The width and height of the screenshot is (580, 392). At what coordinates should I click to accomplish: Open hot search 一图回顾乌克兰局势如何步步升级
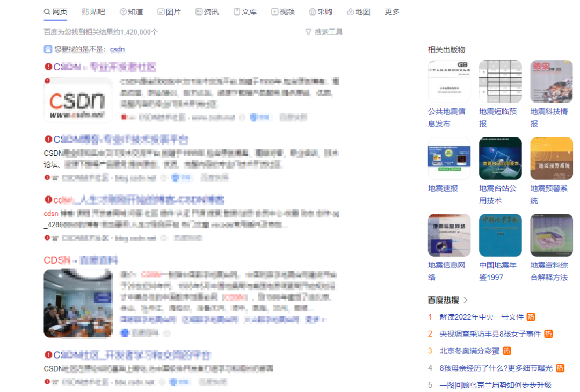point(496,385)
